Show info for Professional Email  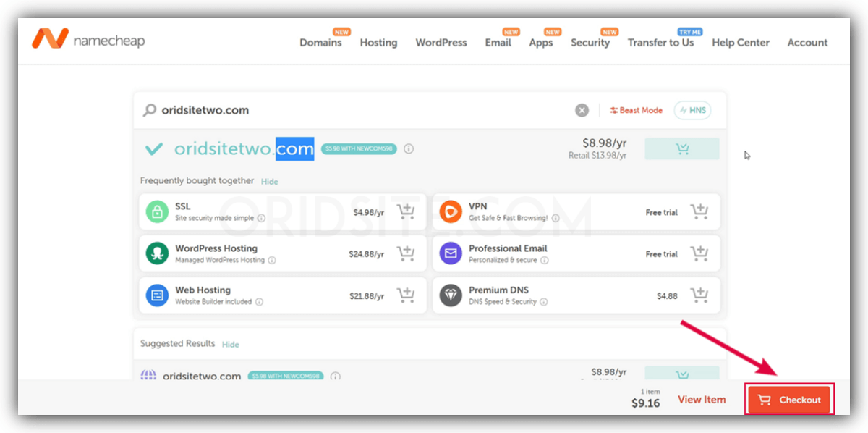[544, 260]
